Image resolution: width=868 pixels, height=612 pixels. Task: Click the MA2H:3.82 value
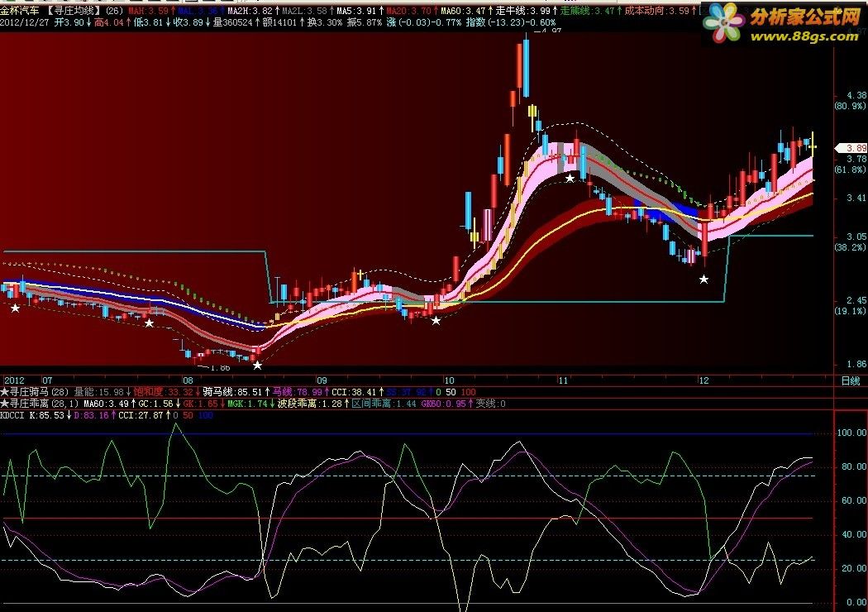pos(252,11)
